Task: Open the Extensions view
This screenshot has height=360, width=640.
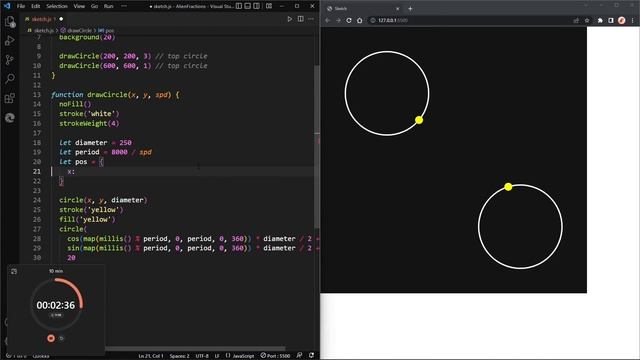Action: coord(9,98)
